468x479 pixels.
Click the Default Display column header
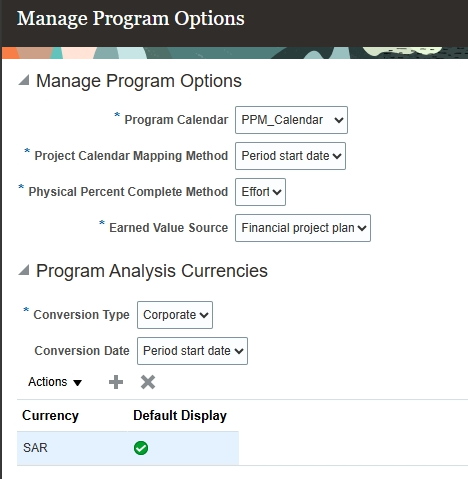pyautogui.click(x=180, y=416)
